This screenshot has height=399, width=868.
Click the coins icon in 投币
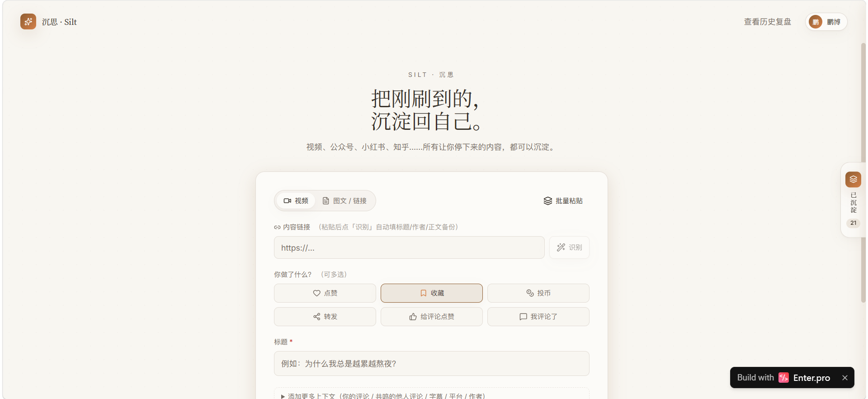tap(530, 293)
